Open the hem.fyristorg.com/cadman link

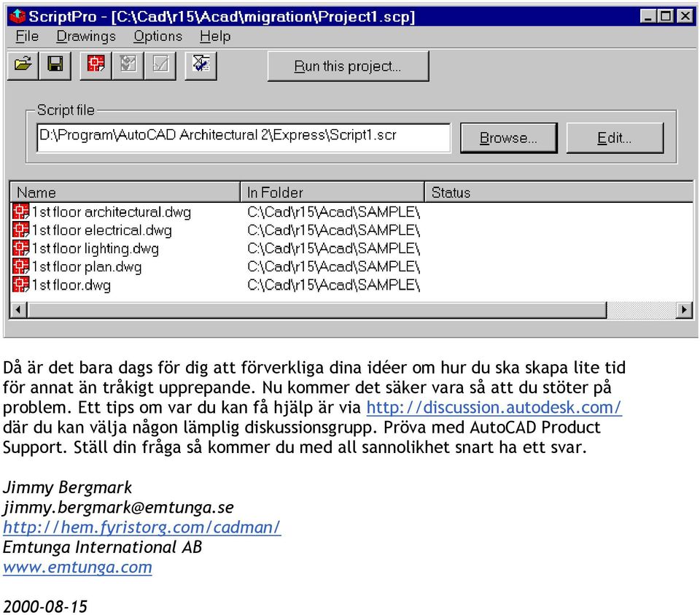pyautogui.click(x=142, y=527)
